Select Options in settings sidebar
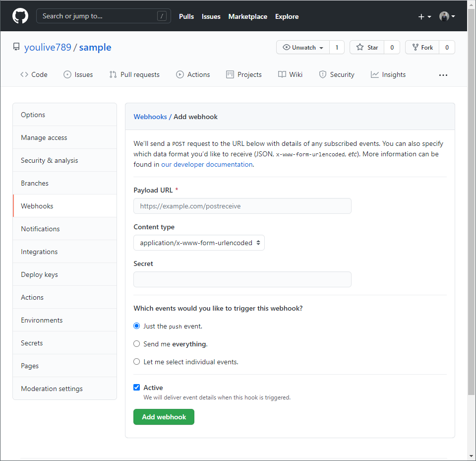 64,115
